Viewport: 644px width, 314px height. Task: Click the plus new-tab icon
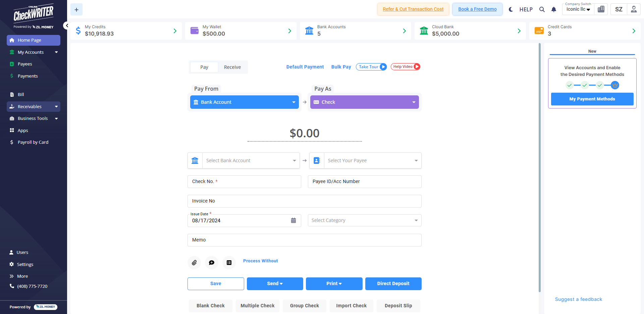click(76, 10)
